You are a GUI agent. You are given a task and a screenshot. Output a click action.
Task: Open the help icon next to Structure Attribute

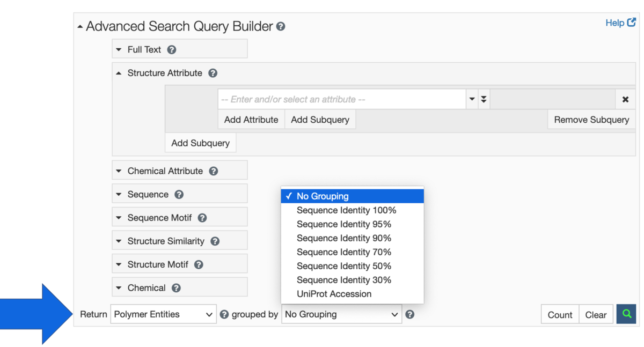click(213, 73)
